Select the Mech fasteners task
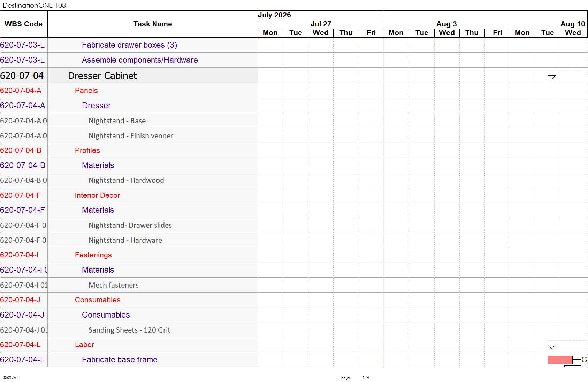 point(114,285)
